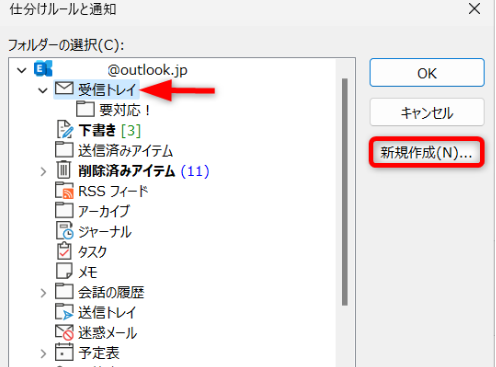Click the キャンセル button
The width and height of the screenshot is (496, 367).
pos(427,112)
